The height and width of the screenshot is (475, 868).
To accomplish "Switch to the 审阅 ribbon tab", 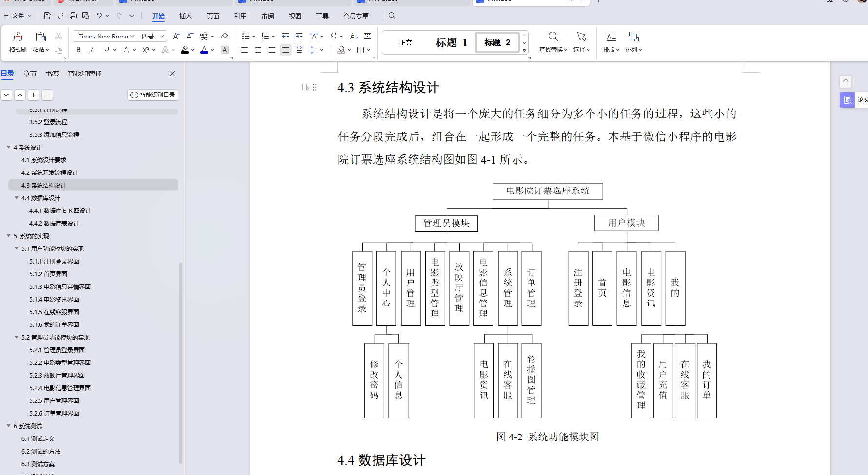I will 267,16.
